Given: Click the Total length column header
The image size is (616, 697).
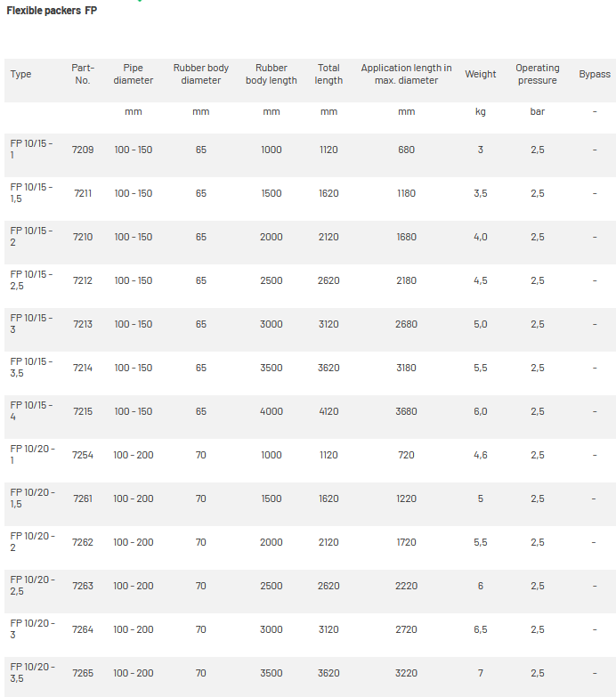Looking at the screenshot, I should (328, 74).
